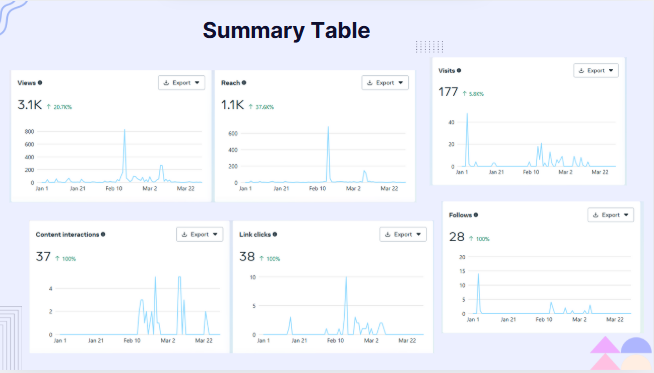Click Jan 21 axis label in Visits chart
The height and width of the screenshot is (373, 654).
tap(496, 172)
